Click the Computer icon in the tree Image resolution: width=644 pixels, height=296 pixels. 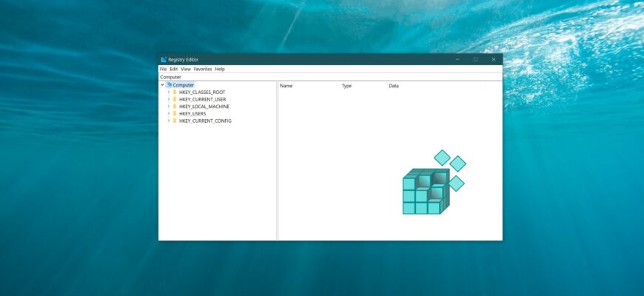[x=170, y=85]
